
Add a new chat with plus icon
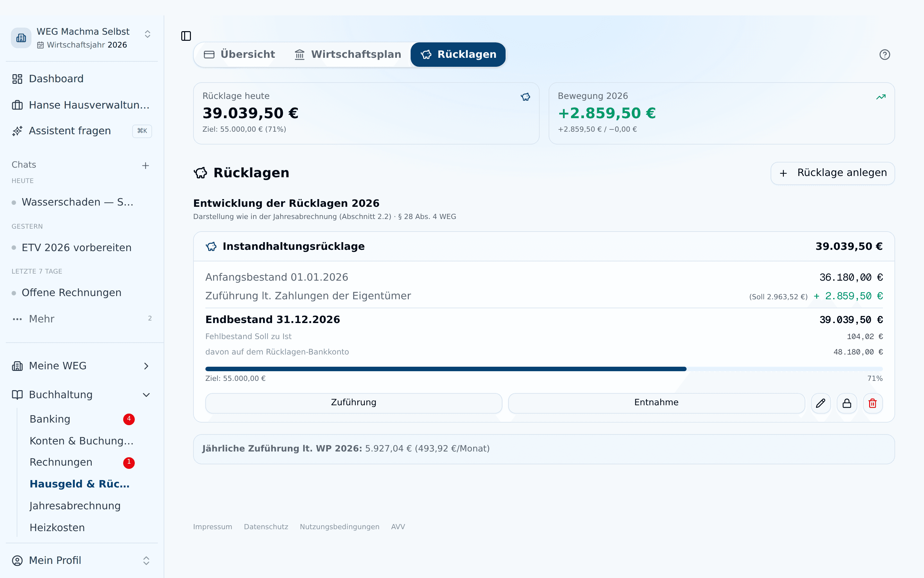(x=145, y=165)
